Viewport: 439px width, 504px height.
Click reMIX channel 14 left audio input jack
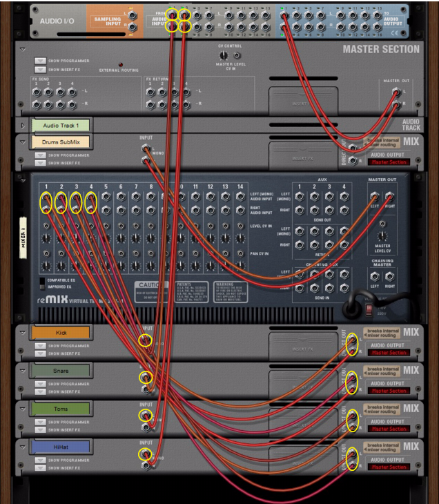[240, 196]
